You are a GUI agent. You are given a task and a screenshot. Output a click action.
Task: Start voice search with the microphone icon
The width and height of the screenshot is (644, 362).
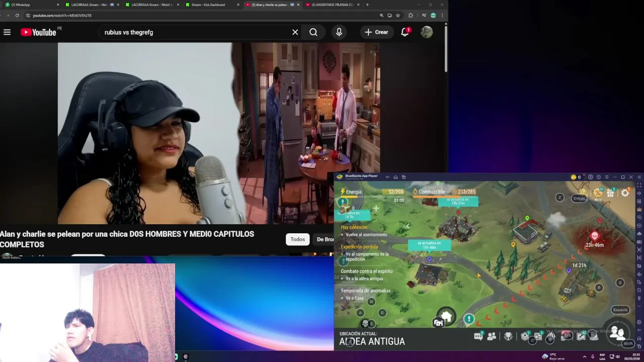(339, 32)
